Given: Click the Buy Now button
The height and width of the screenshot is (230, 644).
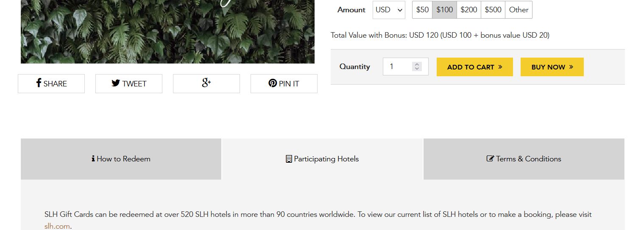Looking at the screenshot, I should [x=552, y=67].
